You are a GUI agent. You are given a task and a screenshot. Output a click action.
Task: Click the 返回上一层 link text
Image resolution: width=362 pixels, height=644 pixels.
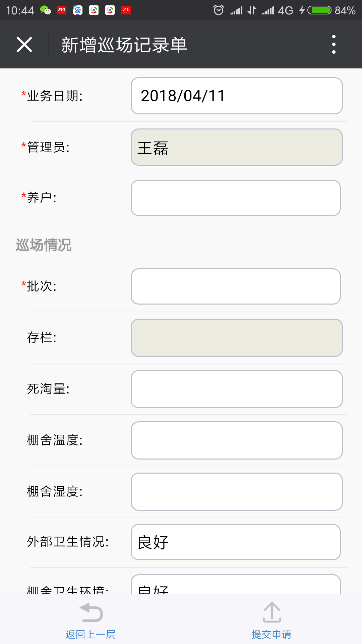point(90,634)
